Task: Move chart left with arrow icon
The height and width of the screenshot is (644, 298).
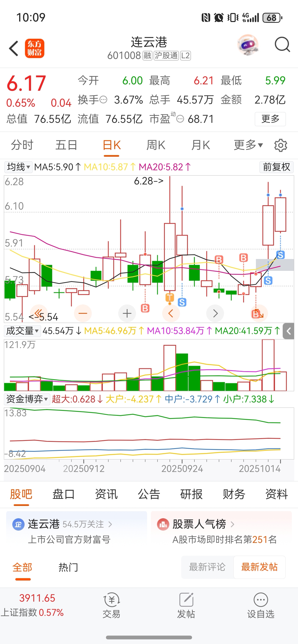Action: pyautogui.click(x=171, y=313)
